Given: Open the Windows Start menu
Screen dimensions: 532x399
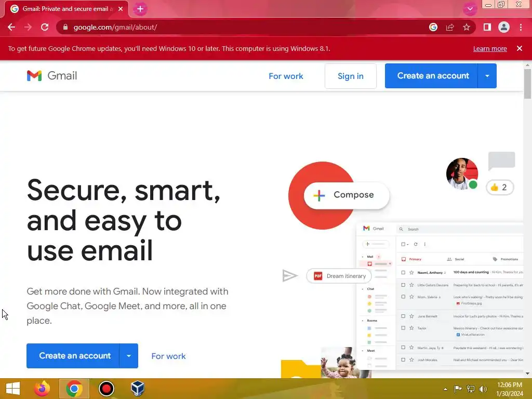Looking at the screenshot, I should click(x=13, y=389).
